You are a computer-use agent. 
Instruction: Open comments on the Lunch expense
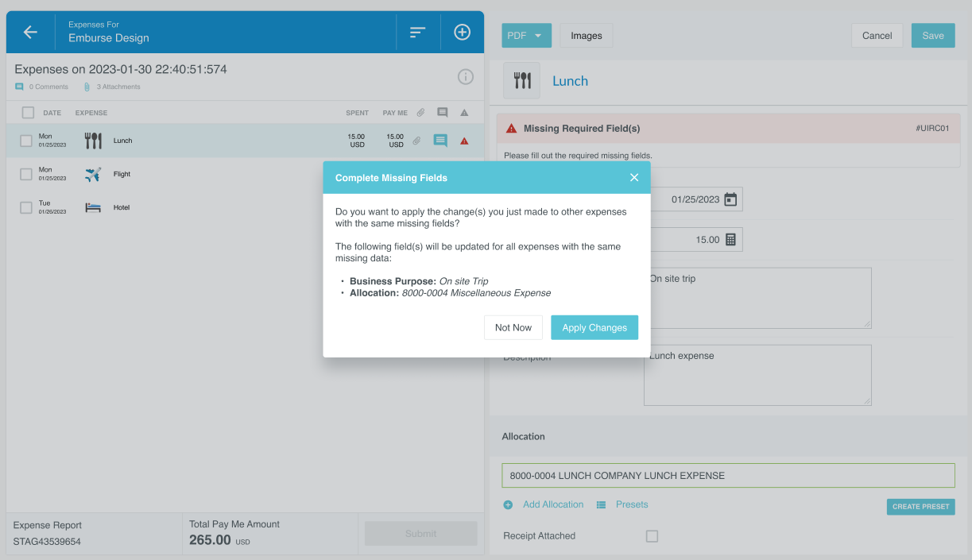(x=440, y=141)
